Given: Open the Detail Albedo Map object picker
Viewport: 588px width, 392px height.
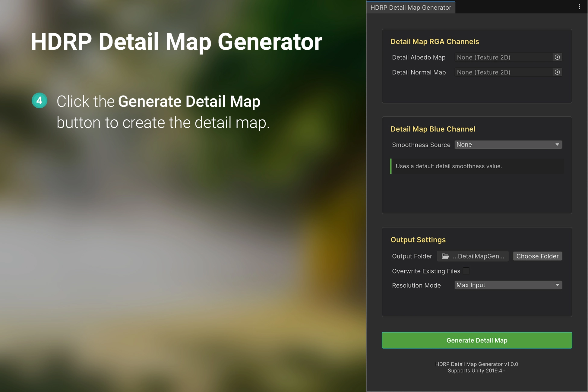Looking at the screenshot, I should (x=557, y=57).
